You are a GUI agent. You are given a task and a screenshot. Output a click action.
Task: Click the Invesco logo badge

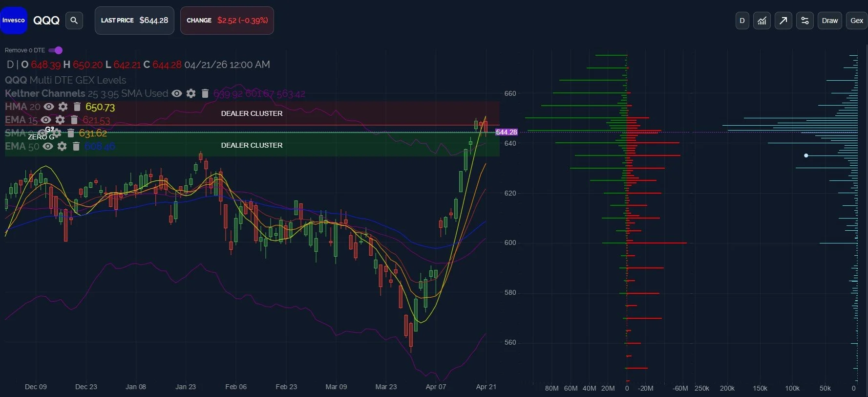tap(13, 21)
